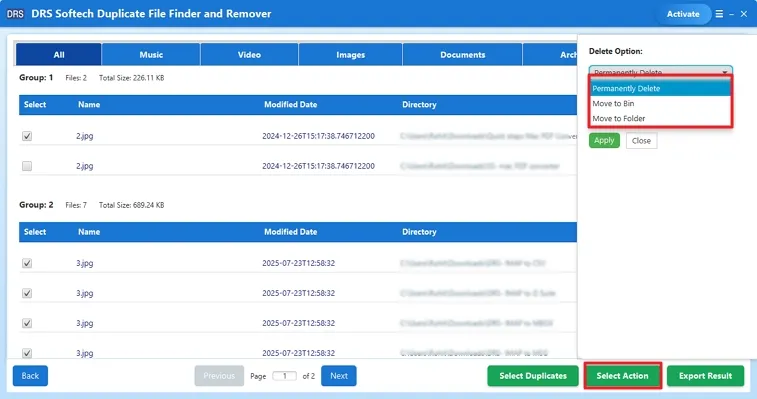The image size is (757, 399).
Task: Click Group 1 Name column header
Action: pyautogui.click(x=89, y=104)
